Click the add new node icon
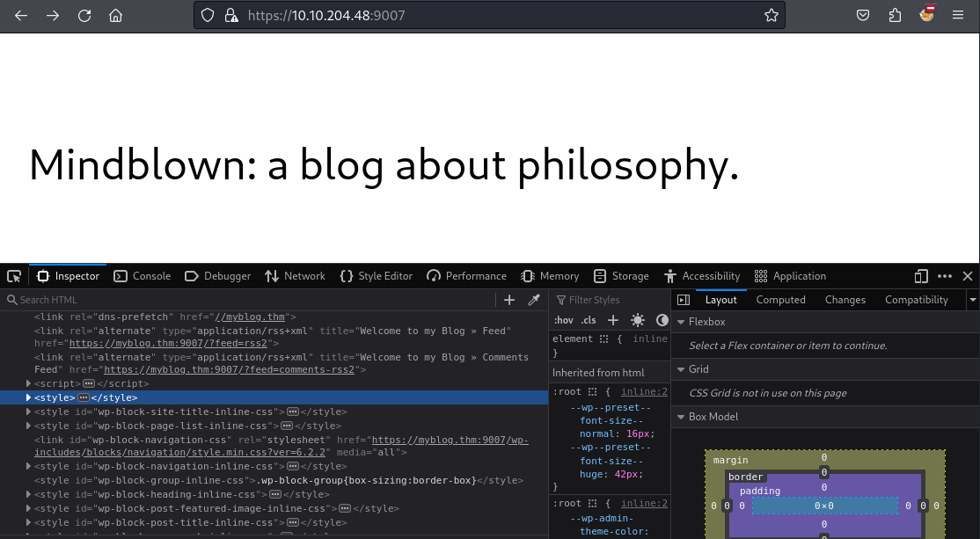980x539 pixels. 509,300
